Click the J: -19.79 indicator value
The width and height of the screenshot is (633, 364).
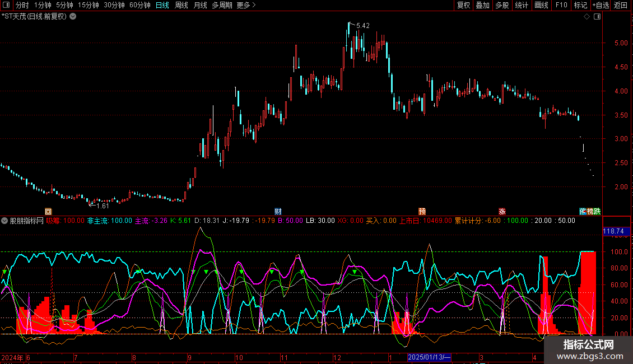pyautogui.click(x=236, y=221)
